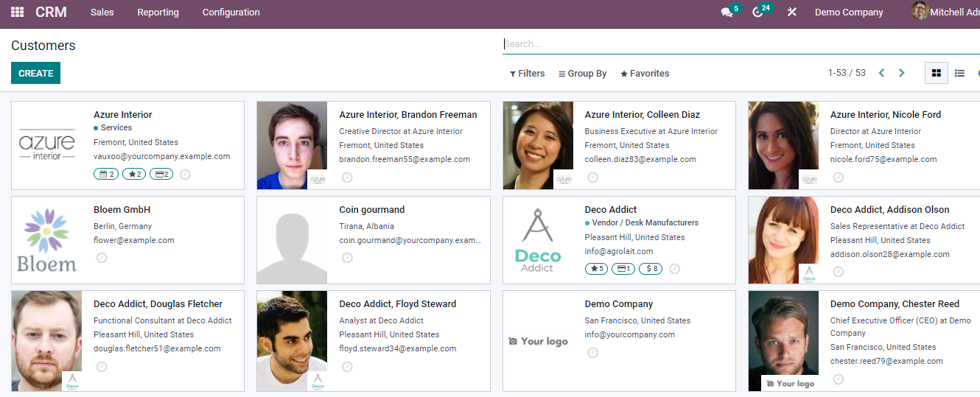Screen dimensions: 980x397
Task: Click the card badge showing 1 on Deco Addict
Action: point(623,269)
